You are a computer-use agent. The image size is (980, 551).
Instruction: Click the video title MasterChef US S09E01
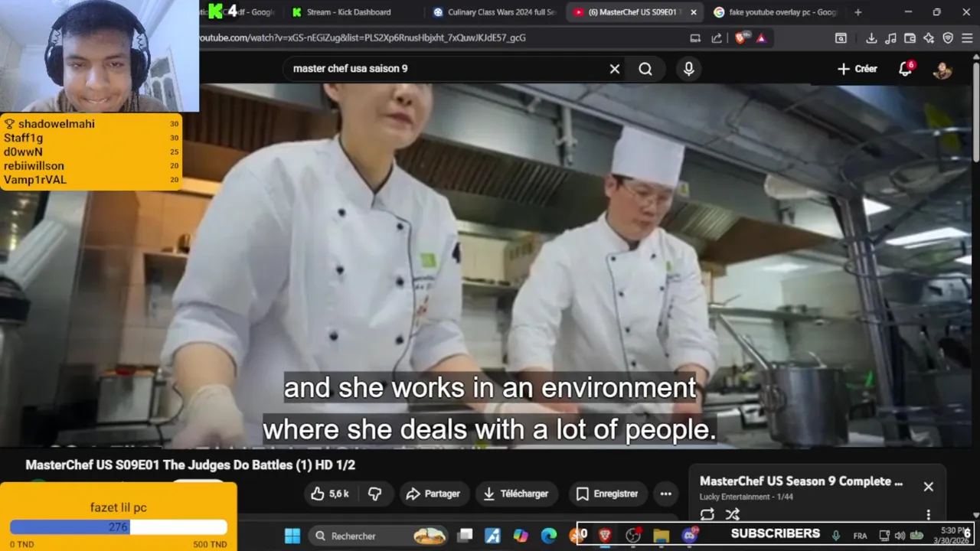[191, 465]
